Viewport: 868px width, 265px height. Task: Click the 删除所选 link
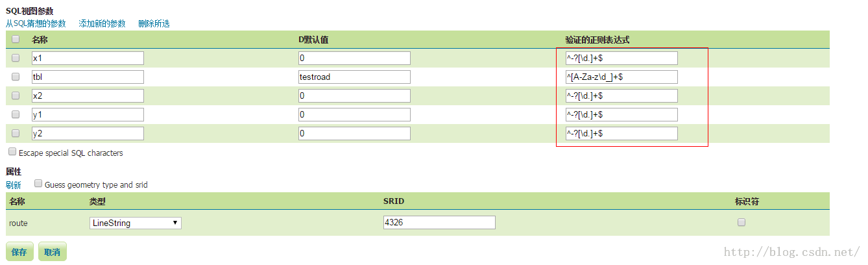pos(154,23)
